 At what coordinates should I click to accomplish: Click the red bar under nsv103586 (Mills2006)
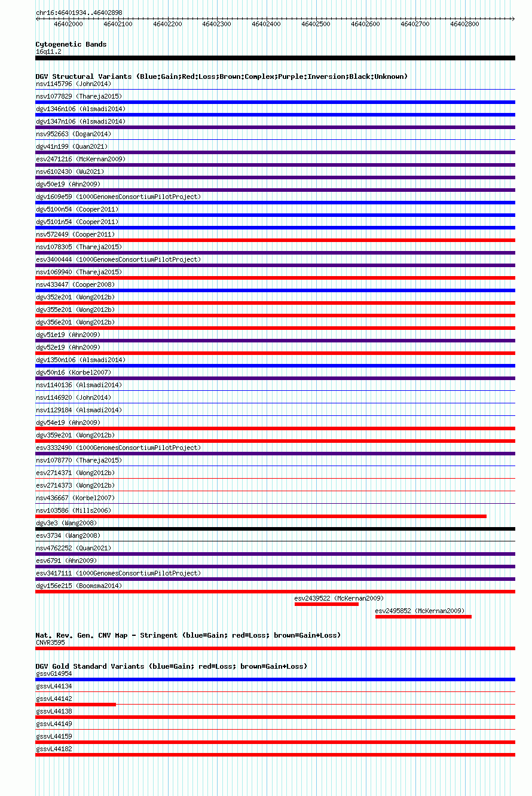pos(261,516)
